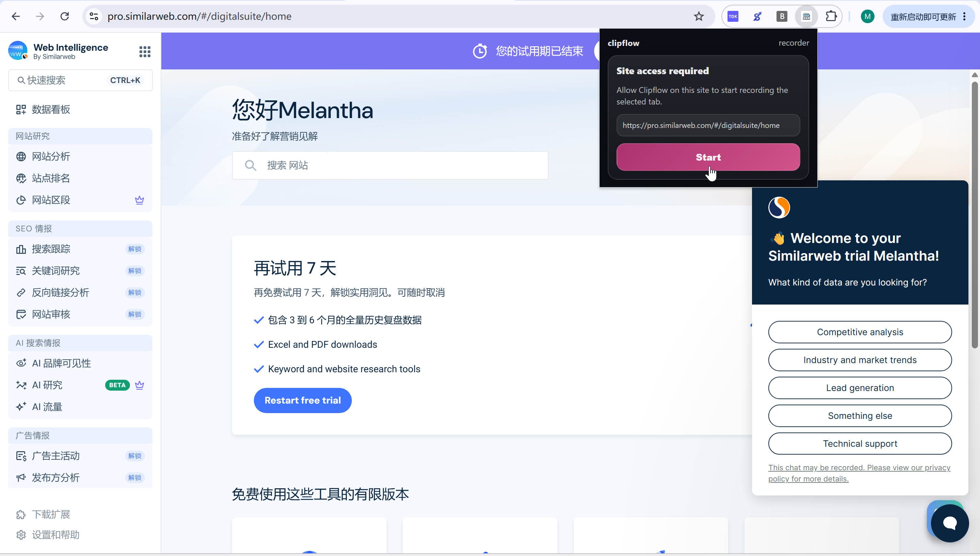Click the 网站区段 crown upgrade icon
This screenshot has height=556, width=980.
point(140,200)
